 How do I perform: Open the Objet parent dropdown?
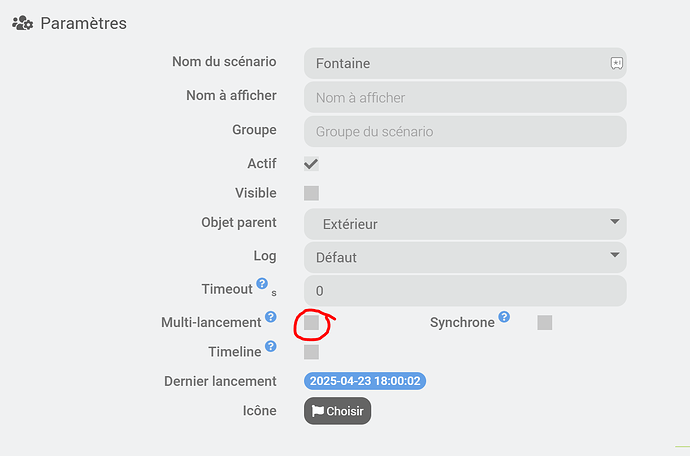pos(465,224)
